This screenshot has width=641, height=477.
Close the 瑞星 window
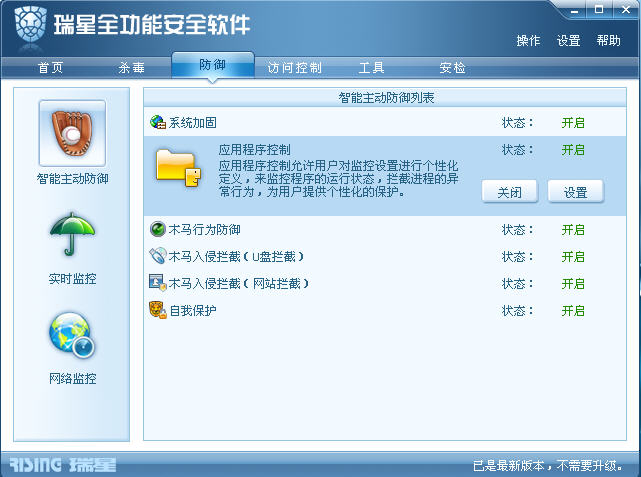pos(626,9)
